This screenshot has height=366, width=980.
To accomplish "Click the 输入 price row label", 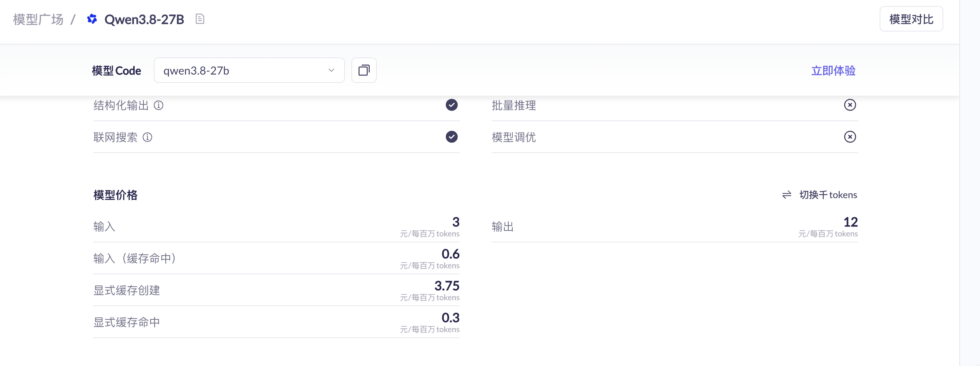I will [x=104, y=226].
